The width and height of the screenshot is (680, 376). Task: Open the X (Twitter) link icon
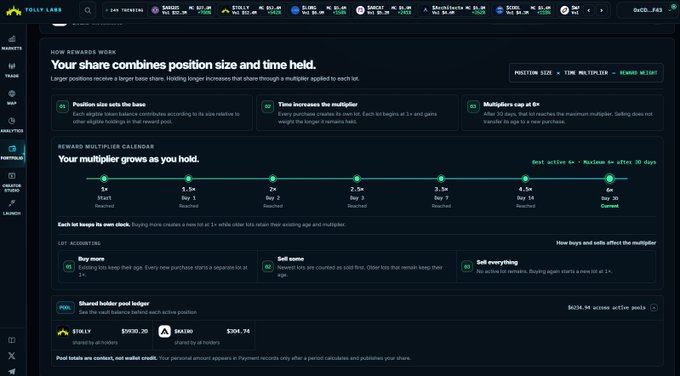coord(12,356)
